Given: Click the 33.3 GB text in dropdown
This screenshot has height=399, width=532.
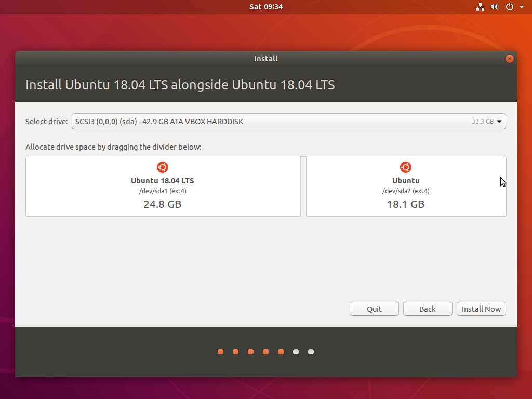Looking at the screenshot, I should (483, 122).
